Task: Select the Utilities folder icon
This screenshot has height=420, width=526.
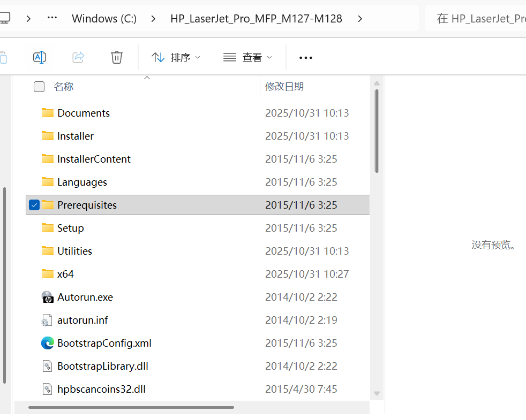Action: click(x=47, y=251)
